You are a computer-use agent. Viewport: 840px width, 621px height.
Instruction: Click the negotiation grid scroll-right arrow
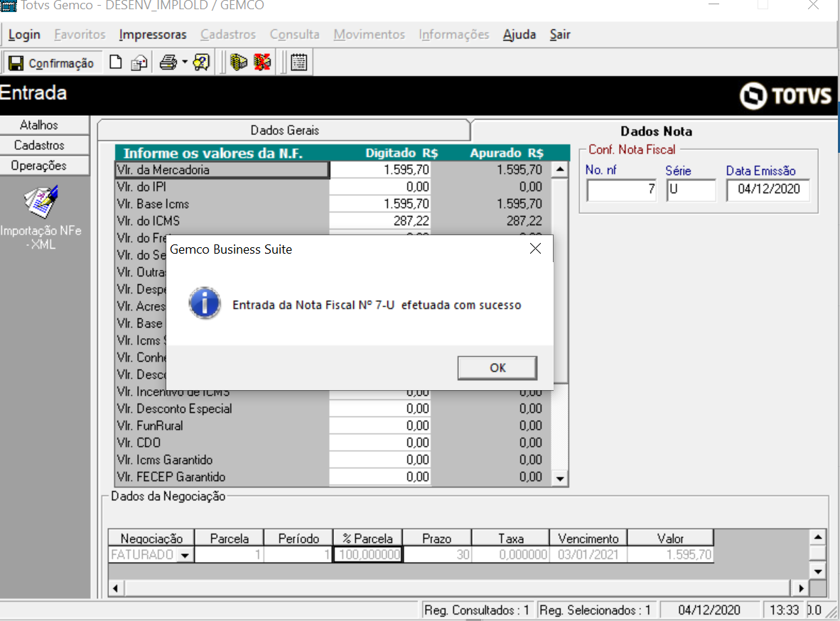pyautogui.click(x=800, y=588)
